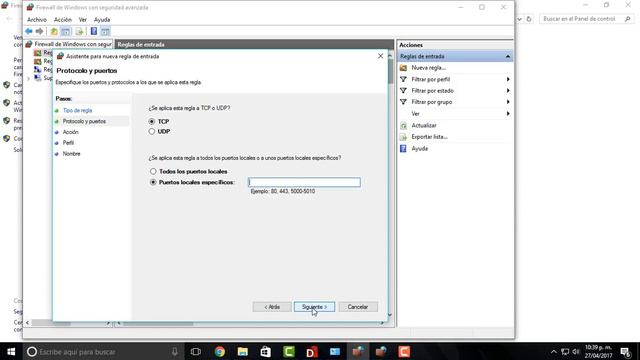The image size is (640, 360).
Task: Open Google Chrome from the taskbar
Action: click(x=220, y=351)
